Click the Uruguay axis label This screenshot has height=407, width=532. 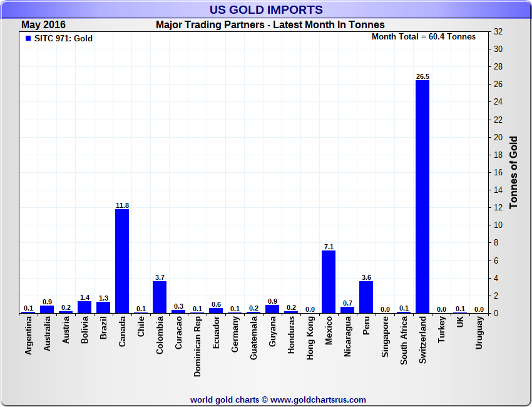tap(479, 335)
